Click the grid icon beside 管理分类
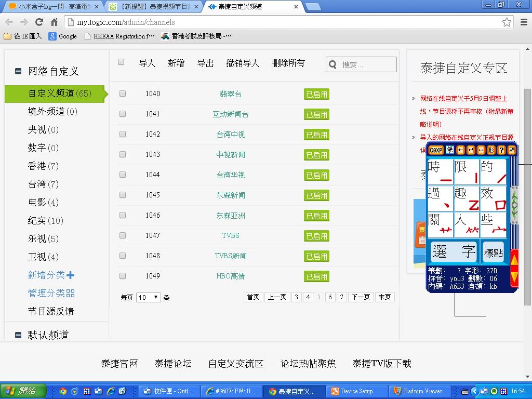The height and width of the screenshot is (399, 532). tap(70, 294)
